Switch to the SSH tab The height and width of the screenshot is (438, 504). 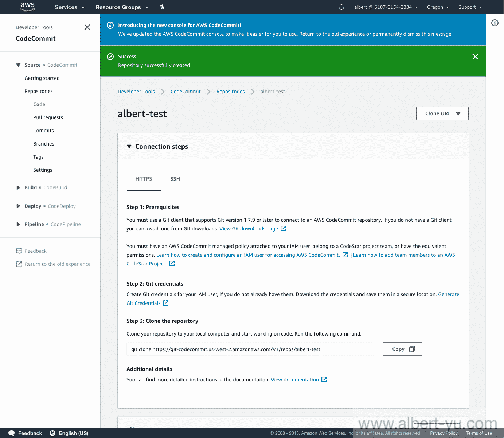pos(175,179)
